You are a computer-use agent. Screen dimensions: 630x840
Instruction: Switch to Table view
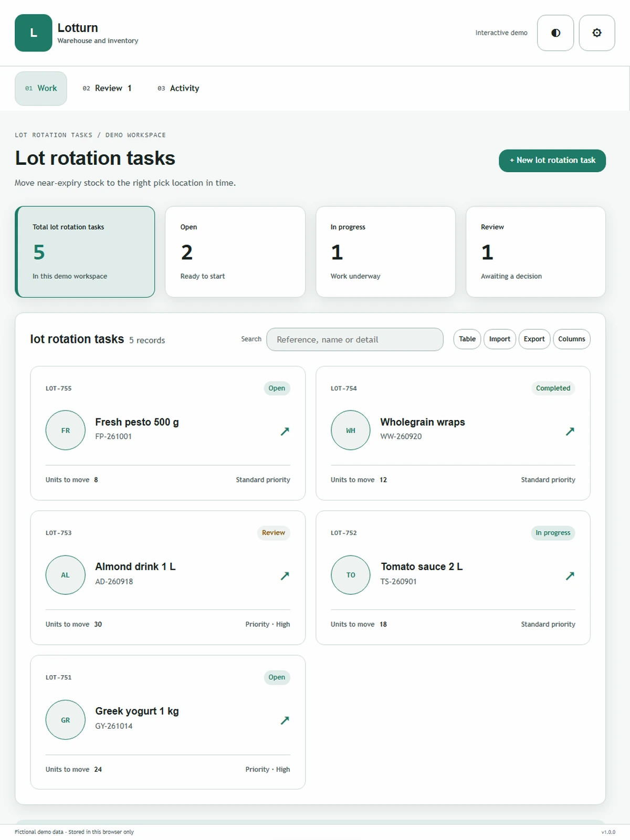coord(467,339)
